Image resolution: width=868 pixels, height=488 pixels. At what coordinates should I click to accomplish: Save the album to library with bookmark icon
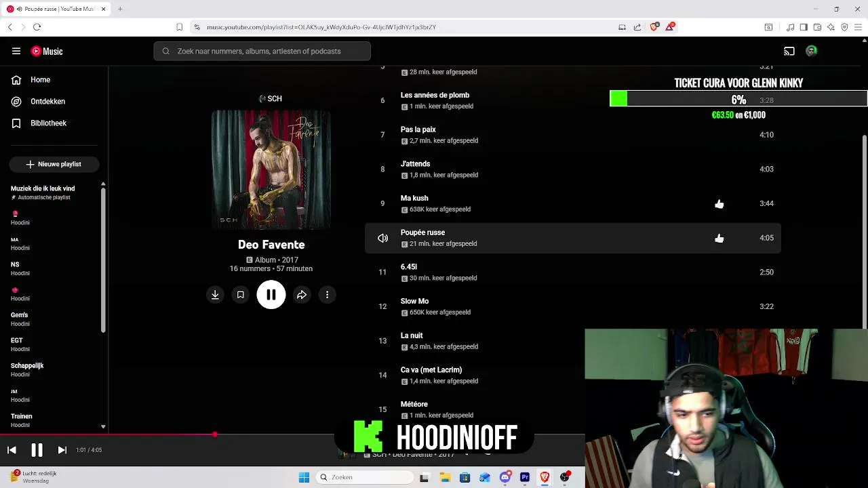coord(240,295)
